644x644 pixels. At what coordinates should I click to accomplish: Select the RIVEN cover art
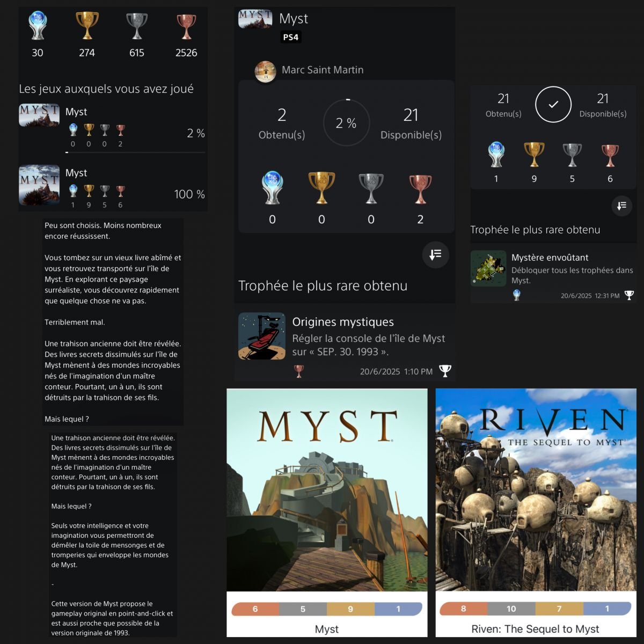point(536,490)
